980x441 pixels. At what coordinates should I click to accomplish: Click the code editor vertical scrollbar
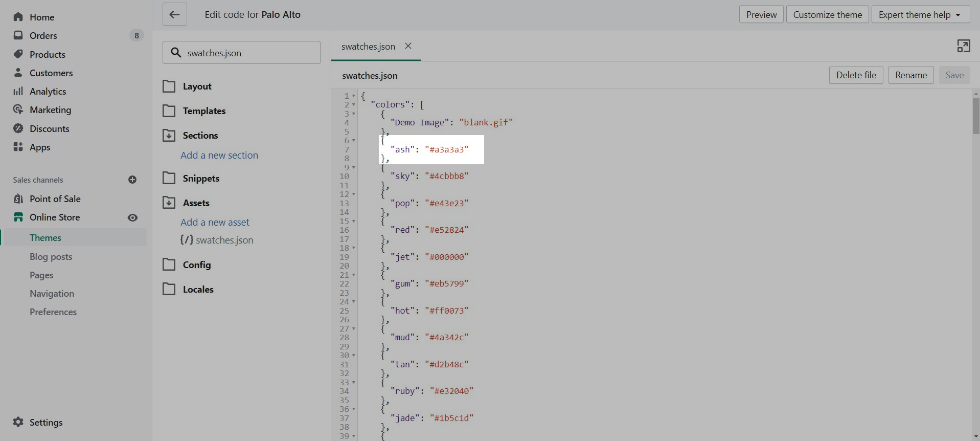pyautogui.click(x=975, y=116)
